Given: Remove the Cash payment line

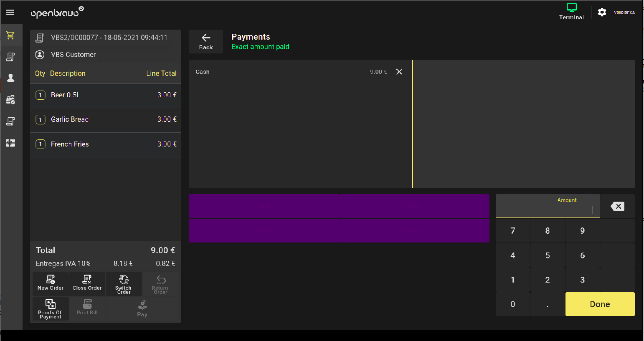Looking at the screenshot, I should click(x=399, y=72).
